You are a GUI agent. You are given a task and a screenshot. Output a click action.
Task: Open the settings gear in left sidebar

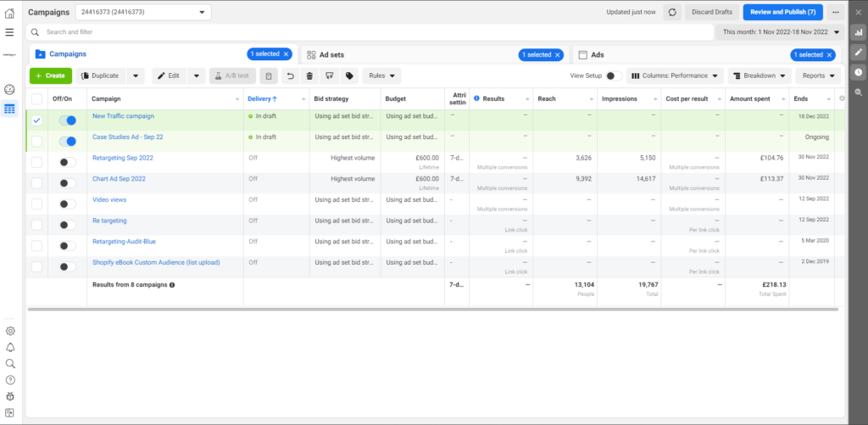coord(10,332)
